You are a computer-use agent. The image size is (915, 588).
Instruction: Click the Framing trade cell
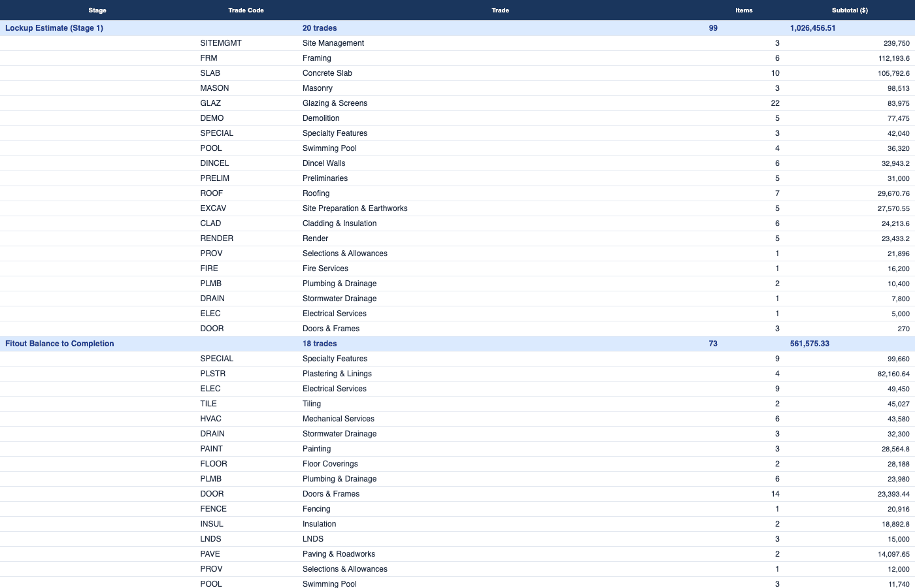coord(317,58)
